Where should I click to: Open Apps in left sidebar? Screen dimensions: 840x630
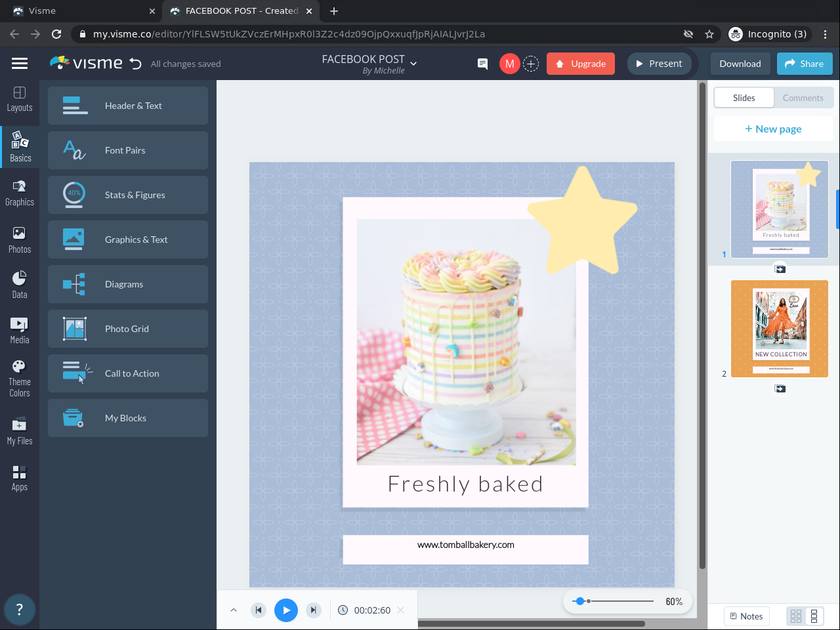click(20, 478)
